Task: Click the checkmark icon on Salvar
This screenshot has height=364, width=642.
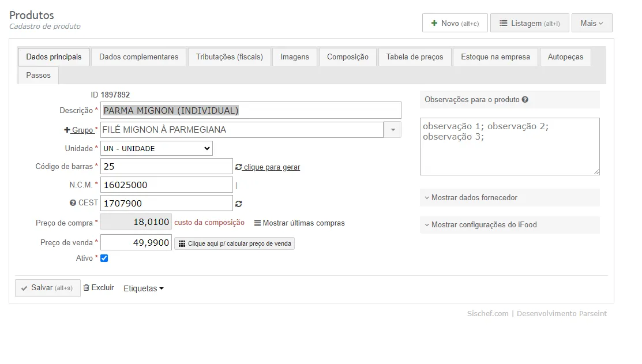Action: click(x=24, y=288)
